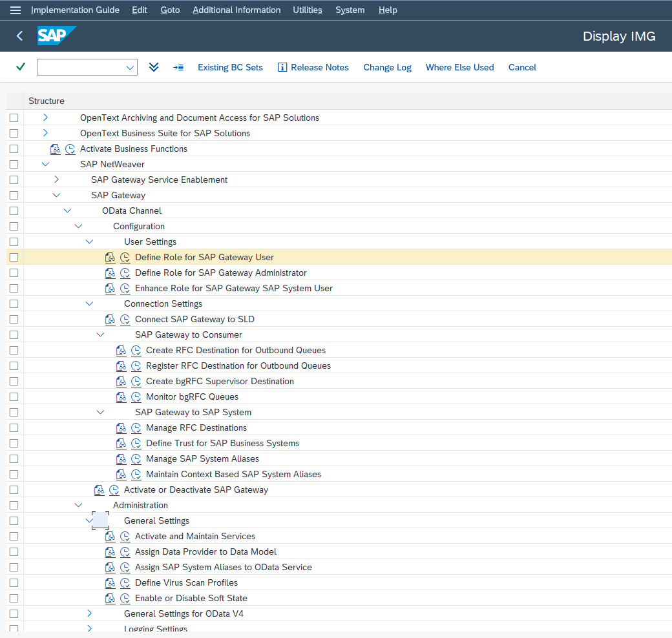Execute activity for Connect SAP Gateway to SLD
The height and width of the screenshot is (638, 672).
125,320
